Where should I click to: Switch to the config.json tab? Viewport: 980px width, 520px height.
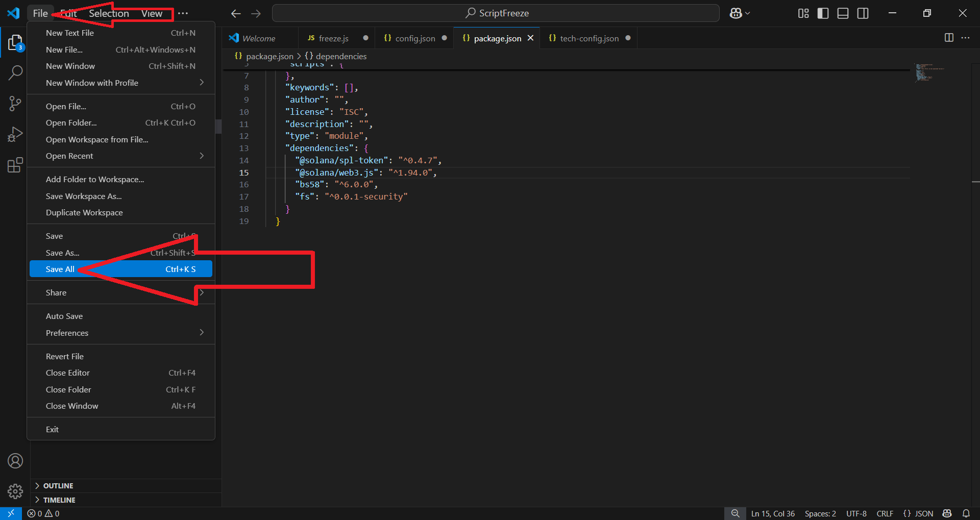415,38
